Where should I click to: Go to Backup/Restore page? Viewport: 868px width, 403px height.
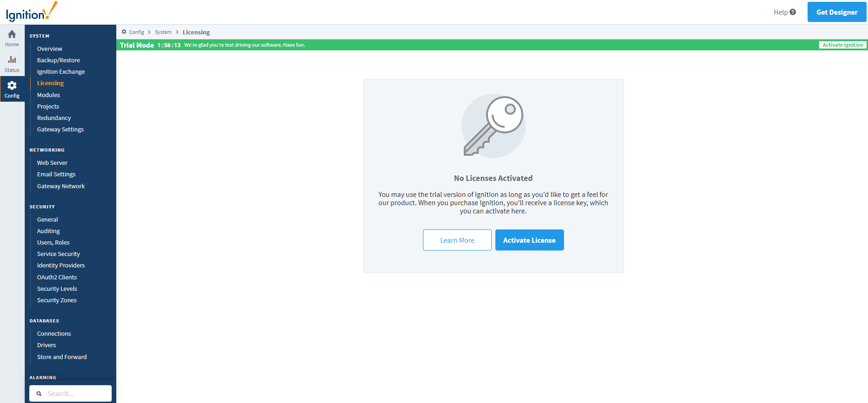pos(59,60)
